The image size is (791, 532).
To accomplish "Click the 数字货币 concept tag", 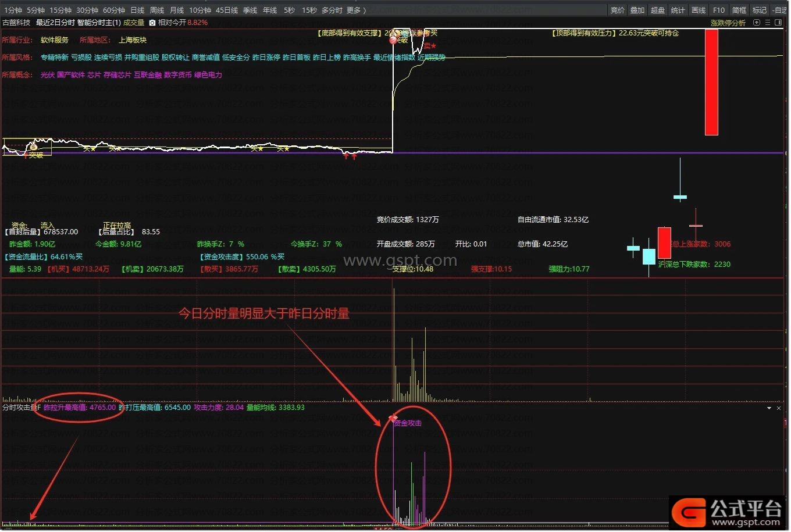I will pos(178,75).
